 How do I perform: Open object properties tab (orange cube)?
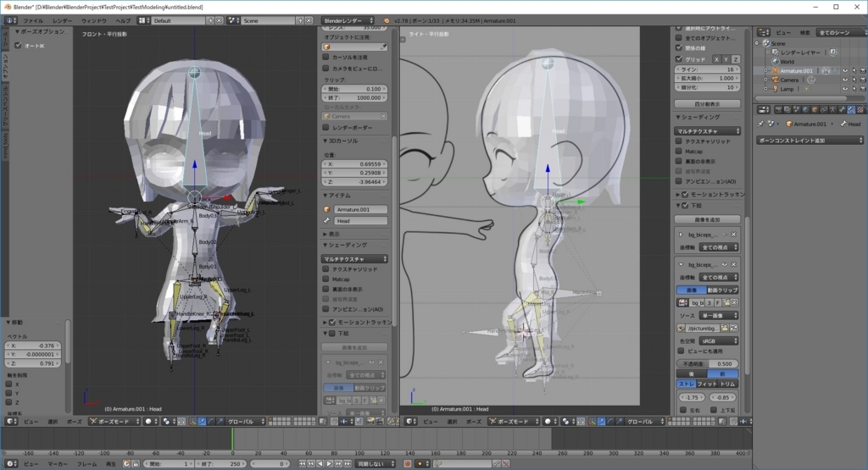(815, 109)
